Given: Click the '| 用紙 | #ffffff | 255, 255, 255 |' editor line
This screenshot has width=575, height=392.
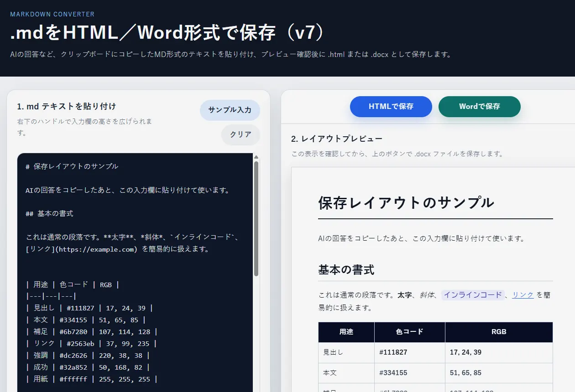Looking at the screenshot, I should tap(91, 379).
